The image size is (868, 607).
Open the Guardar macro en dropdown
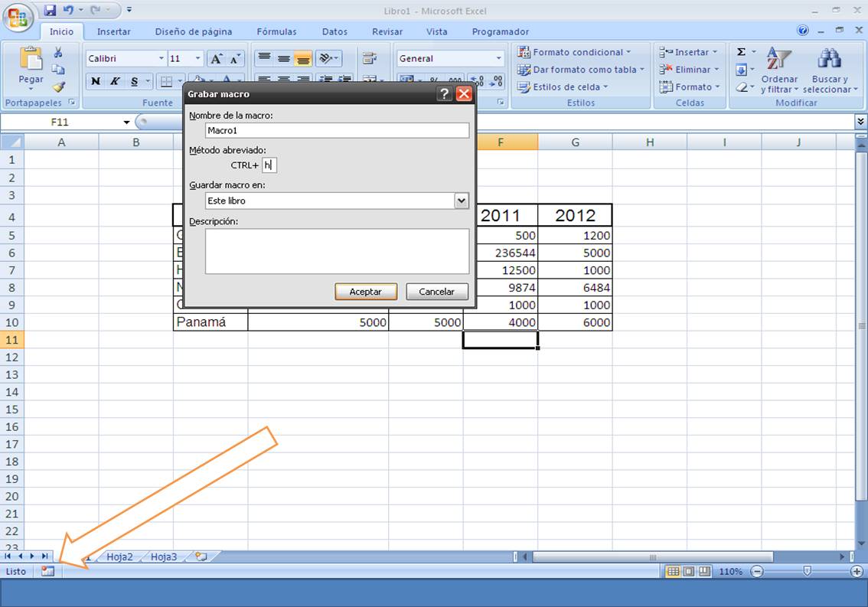point(462,201)
